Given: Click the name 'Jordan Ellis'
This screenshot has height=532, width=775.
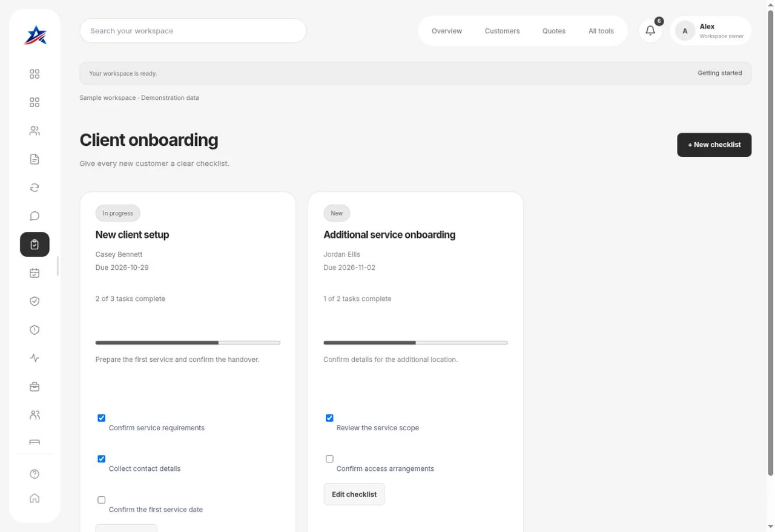Looking at the screenshot, I should pos(341,255).
